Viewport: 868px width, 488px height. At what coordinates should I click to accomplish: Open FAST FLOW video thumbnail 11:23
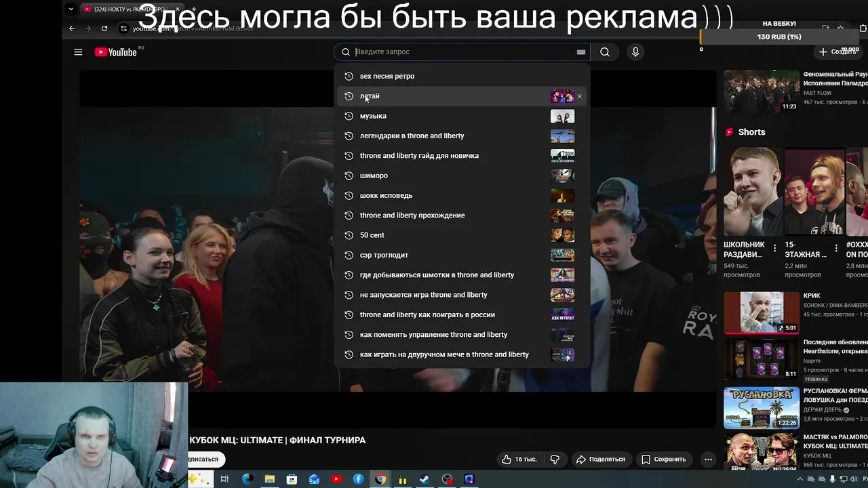(x=762, y=91)
